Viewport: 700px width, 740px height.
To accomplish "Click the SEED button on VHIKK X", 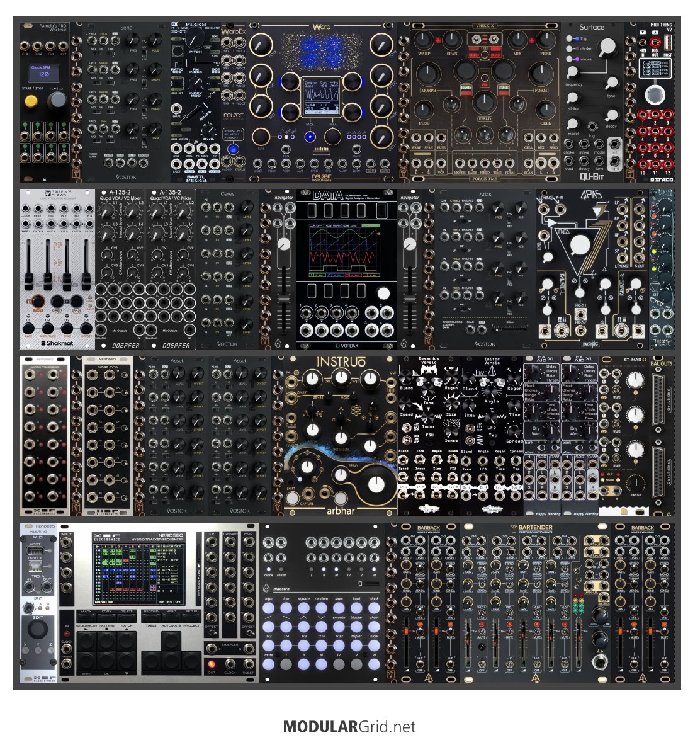I will tap(473, 55).
